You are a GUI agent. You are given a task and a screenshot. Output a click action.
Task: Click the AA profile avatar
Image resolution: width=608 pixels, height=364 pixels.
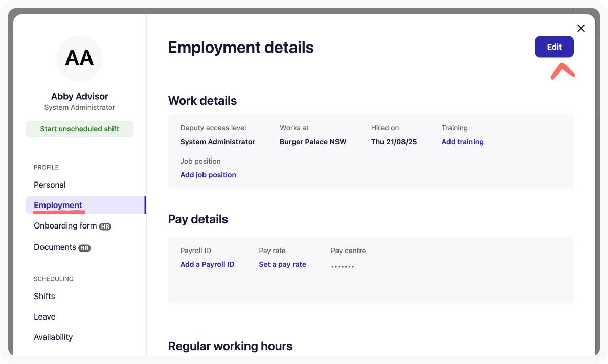point(79,59)
